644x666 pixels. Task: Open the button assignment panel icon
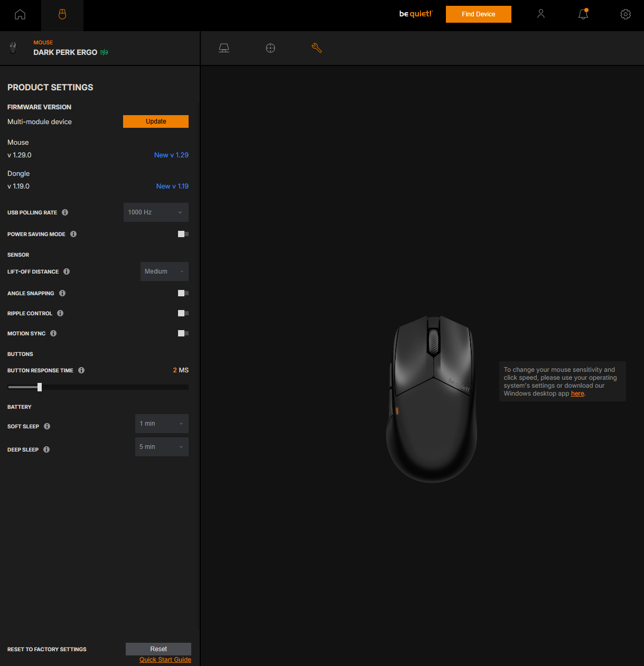point(223,48)
